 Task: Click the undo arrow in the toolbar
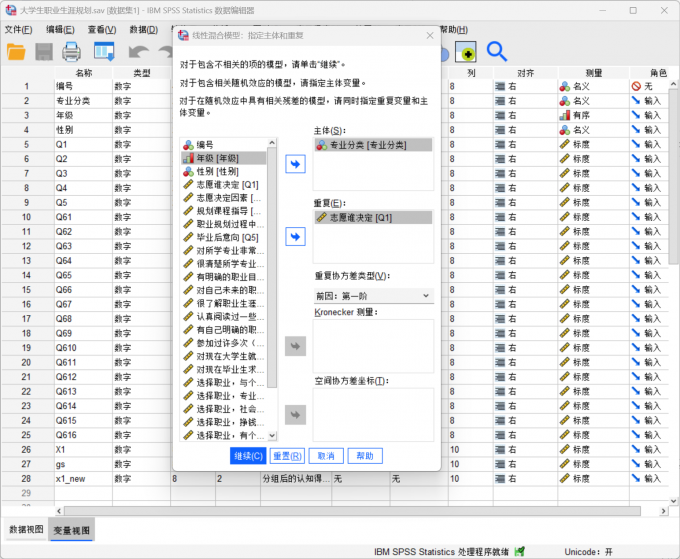click(137, 52)
